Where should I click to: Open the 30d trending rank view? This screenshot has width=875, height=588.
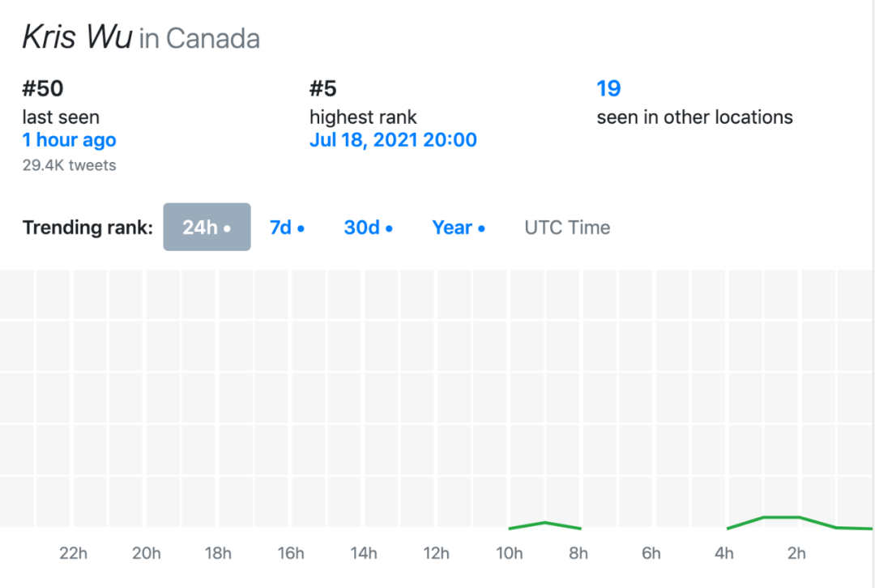coord(369,228)
